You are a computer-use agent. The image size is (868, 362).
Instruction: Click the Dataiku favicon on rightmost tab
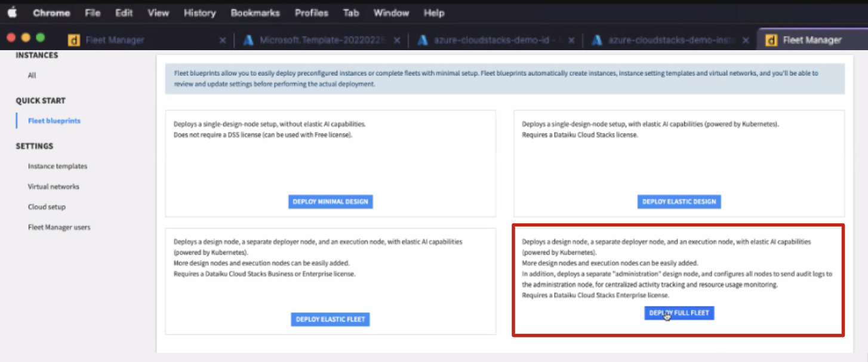(x=771, y=40)
